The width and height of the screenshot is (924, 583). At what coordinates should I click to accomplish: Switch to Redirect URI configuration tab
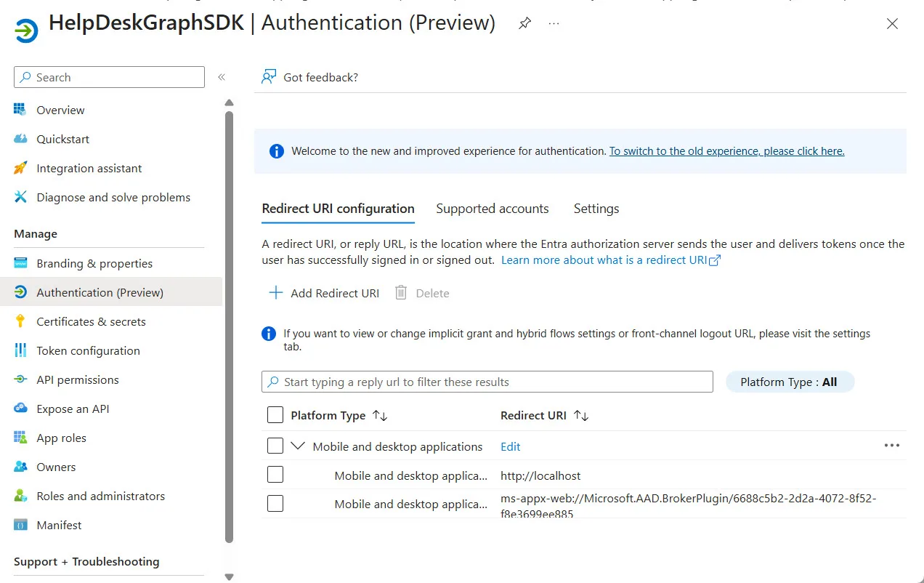click(338, 209)
